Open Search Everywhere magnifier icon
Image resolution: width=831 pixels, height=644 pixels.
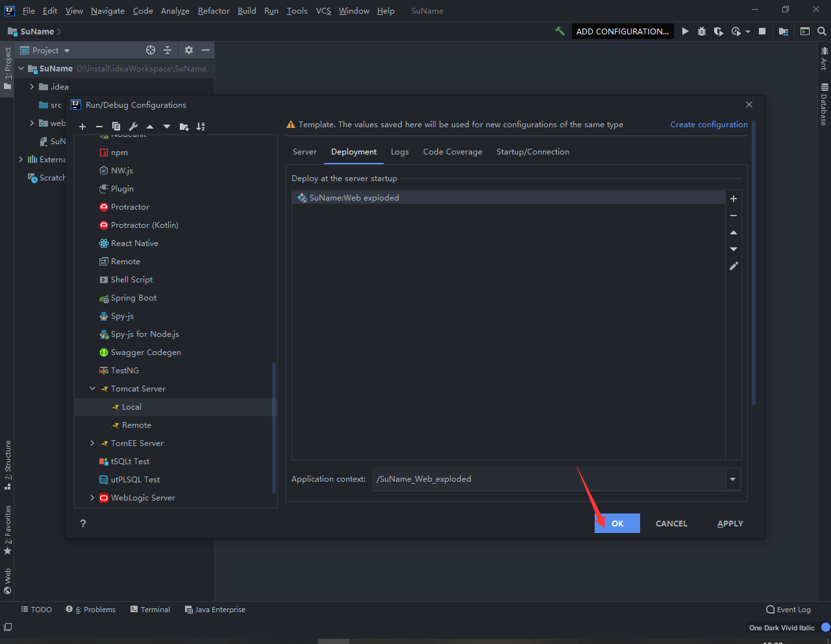click(x=822, y=31)
